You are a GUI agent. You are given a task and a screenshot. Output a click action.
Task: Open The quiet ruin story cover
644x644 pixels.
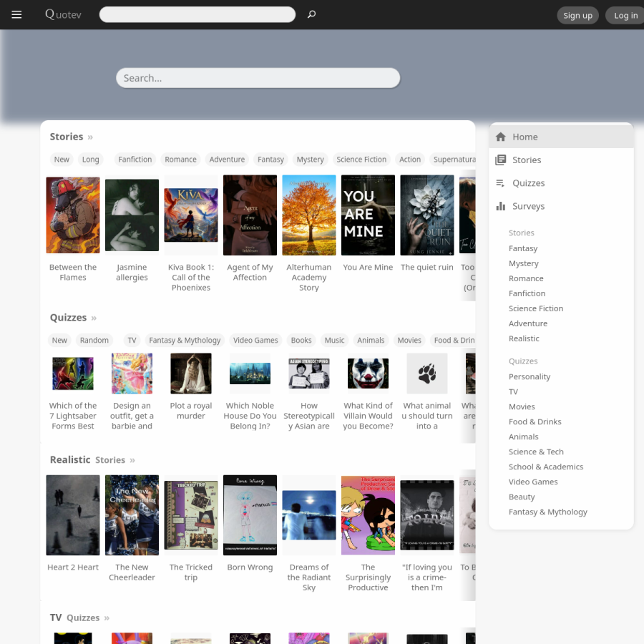427,215
